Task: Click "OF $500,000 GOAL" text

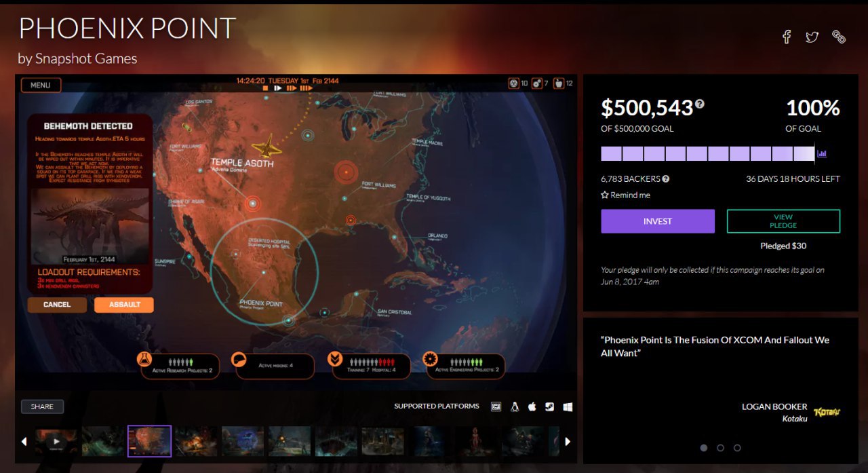Action: (637, 128)
